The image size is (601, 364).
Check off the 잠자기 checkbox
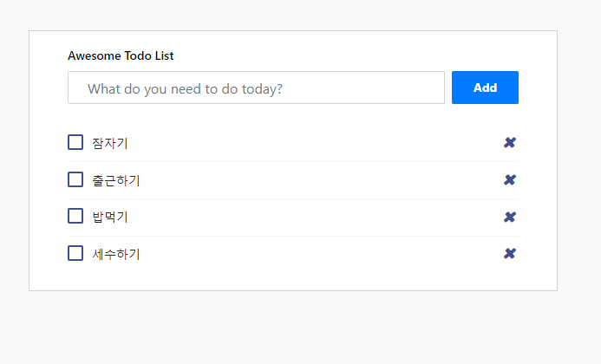click(x=75, y=142)
